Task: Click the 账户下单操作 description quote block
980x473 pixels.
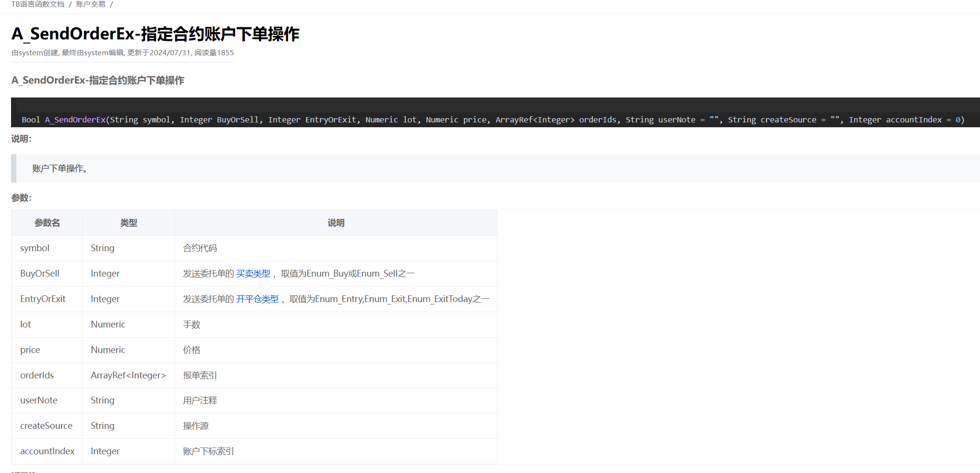Action: click(x=60, y=169)
